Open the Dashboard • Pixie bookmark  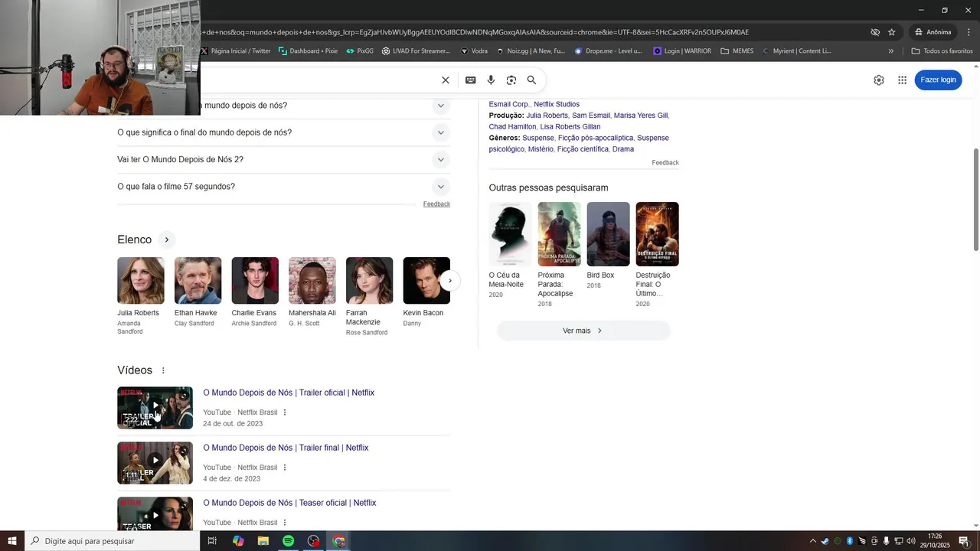308,51
